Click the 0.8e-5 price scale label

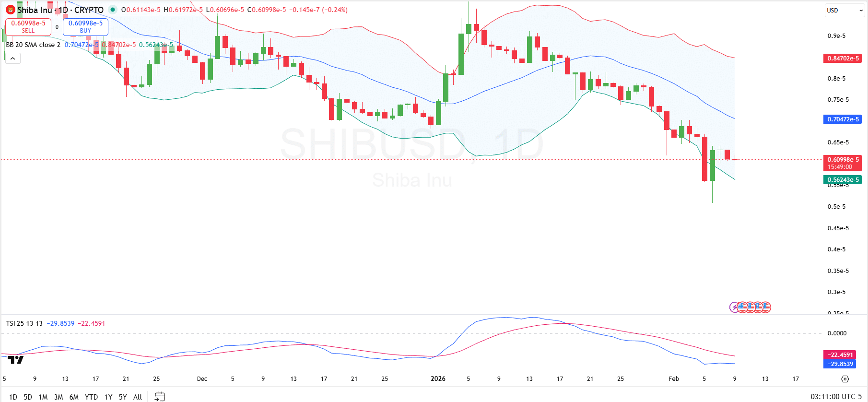pos(837,79)
